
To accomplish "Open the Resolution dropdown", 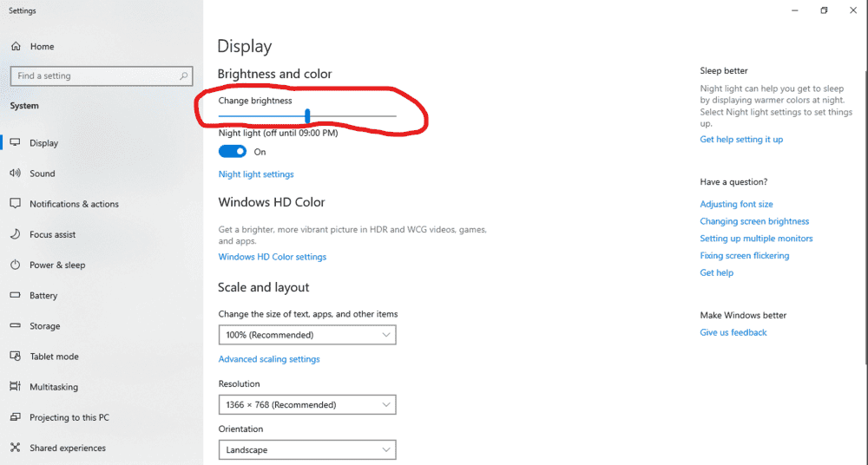I will (x=307, y=404).
